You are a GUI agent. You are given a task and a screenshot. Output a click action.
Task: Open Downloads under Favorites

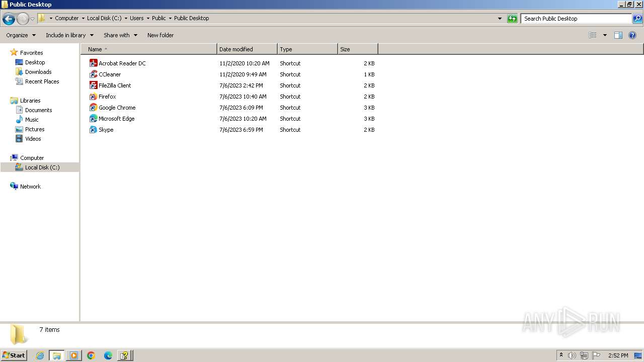[x=38, y=72]
